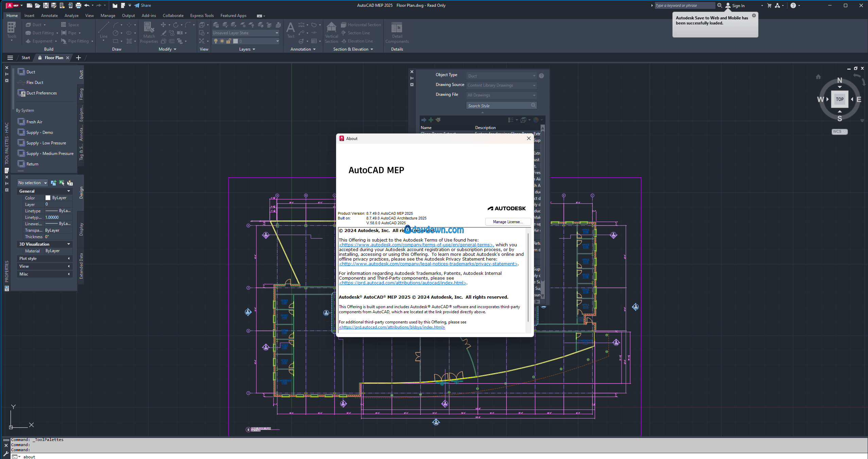Toggle layer freeze sun icon
Image resolution: width=868 pixels, height=459 pixels.
point(222,41)
